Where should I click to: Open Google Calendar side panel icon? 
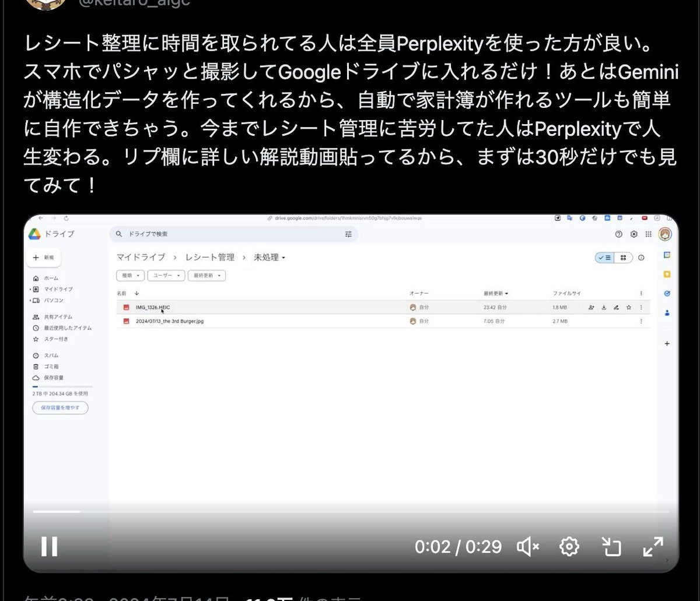click(667, 255)
